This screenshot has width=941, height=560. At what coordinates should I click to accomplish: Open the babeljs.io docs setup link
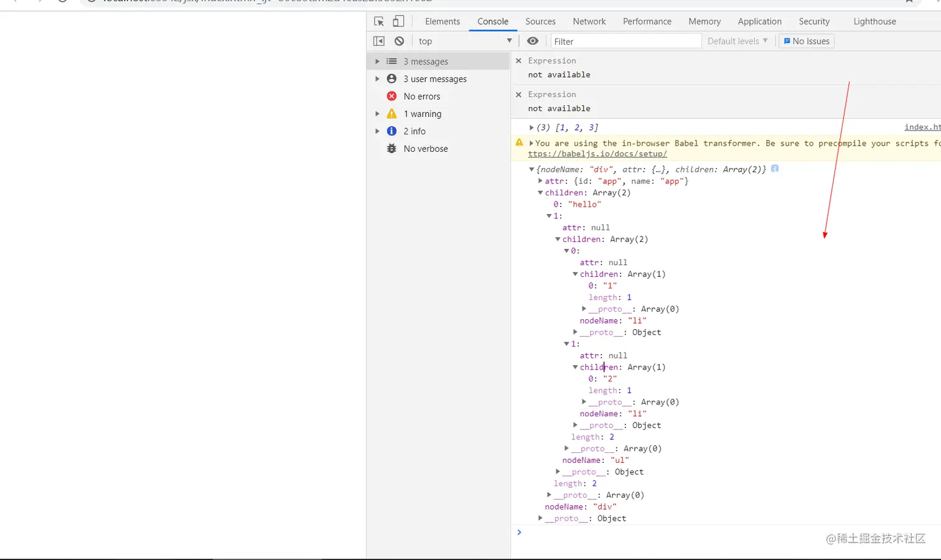click(x=597, y=154)
